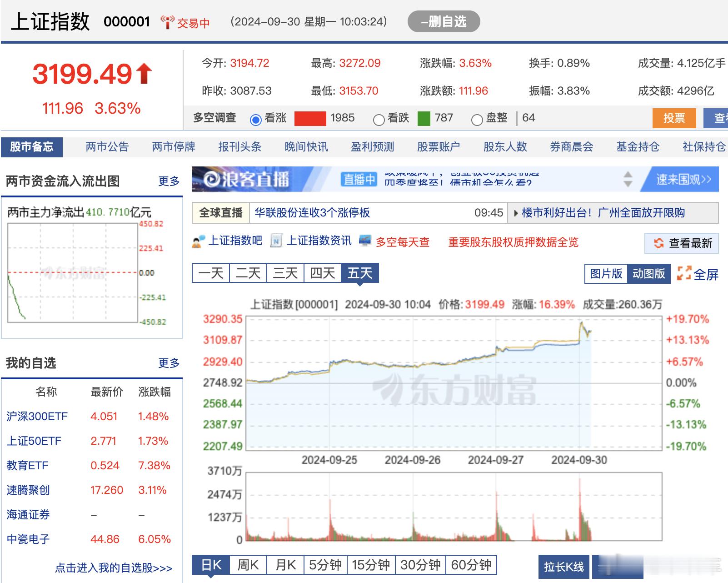Switch to 60分钟 K-line tab
Screen dimensions: 728x583
click(x=471, y=565)
